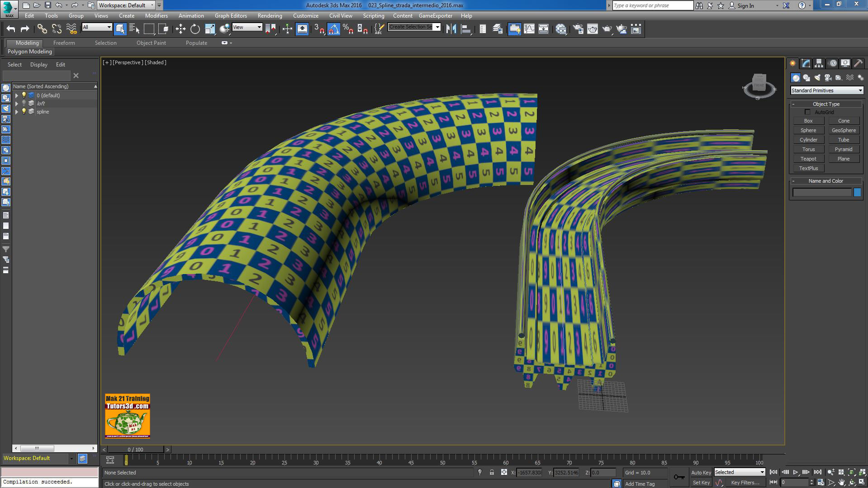Viewport: 868px width, 488px height.
Task: Expand the 0 (default) layer
Action: 17,95
